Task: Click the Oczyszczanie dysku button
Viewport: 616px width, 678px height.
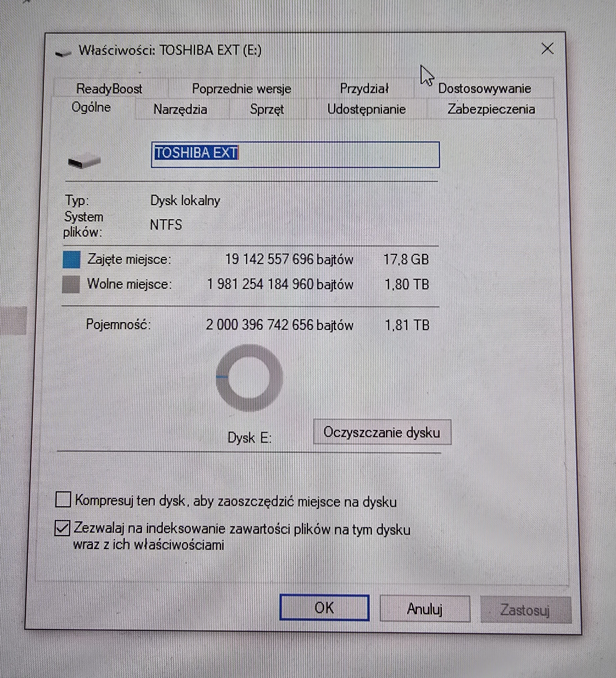Action: point(382,432)
